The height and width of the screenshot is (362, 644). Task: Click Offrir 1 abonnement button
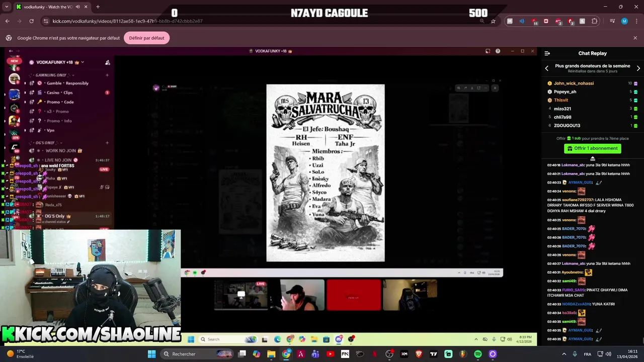point(593,148)
